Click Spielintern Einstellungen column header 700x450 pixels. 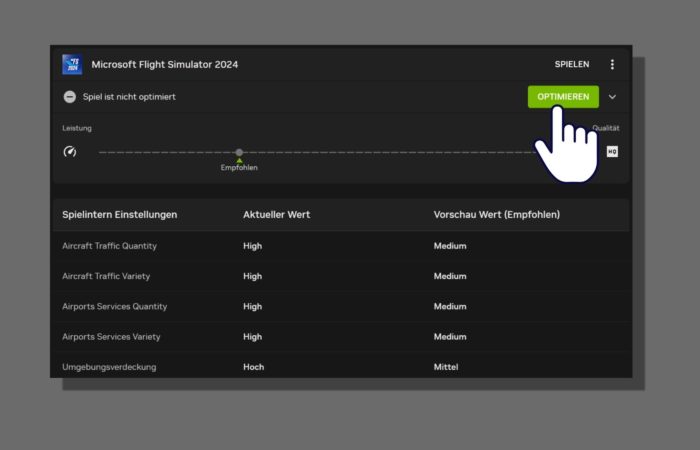pyautogui.click(x=120, y=215)
